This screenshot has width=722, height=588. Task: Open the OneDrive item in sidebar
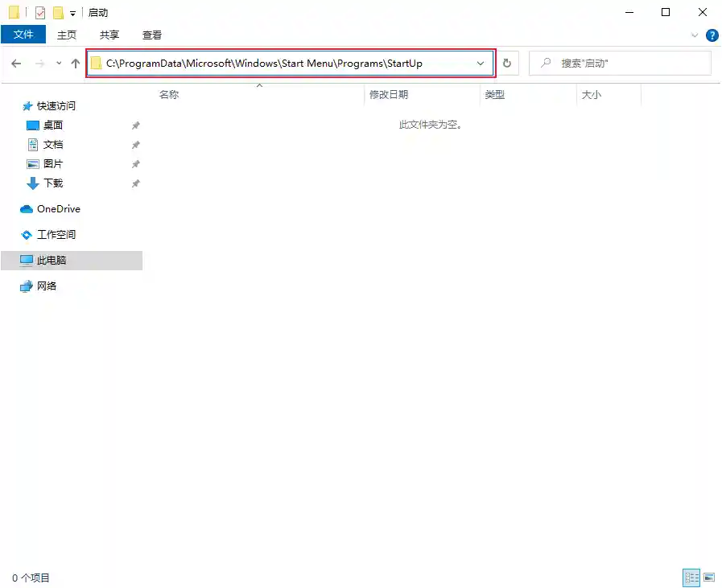coord(56,208)
